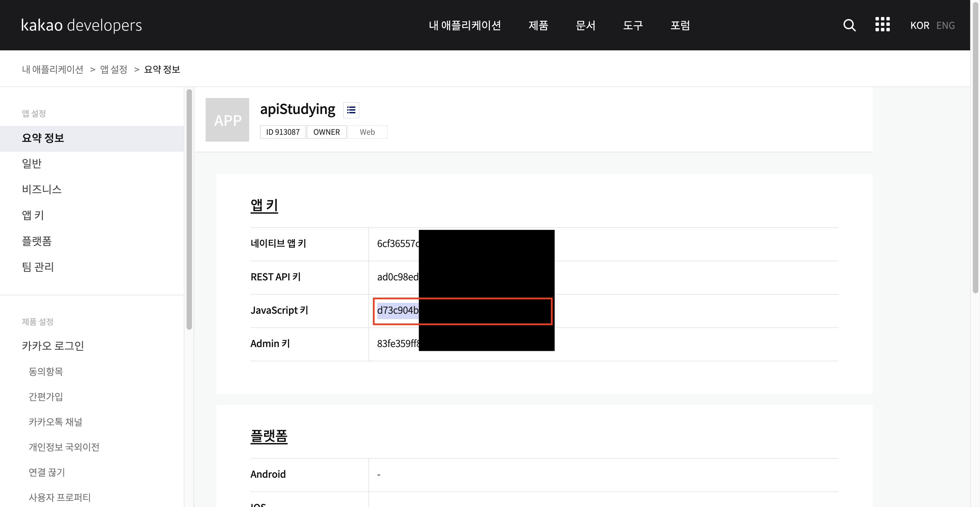
Task: Select the KOR language option
Action: click(919, 26)
